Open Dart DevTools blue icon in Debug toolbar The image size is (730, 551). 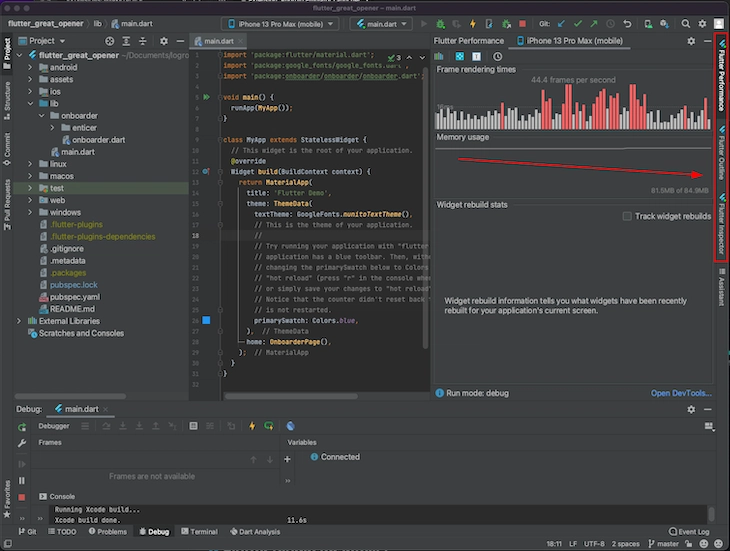[291, 426]
